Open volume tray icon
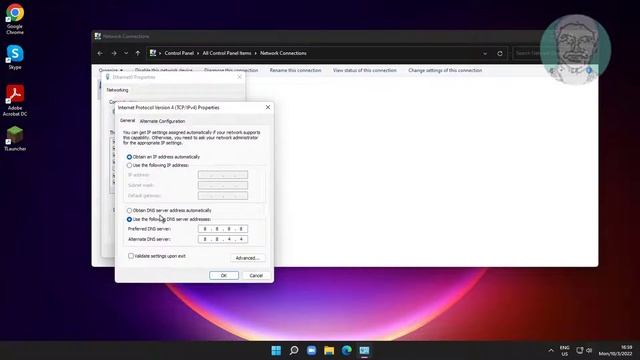The height and width of the screenshot is (360, 640). 589,350
